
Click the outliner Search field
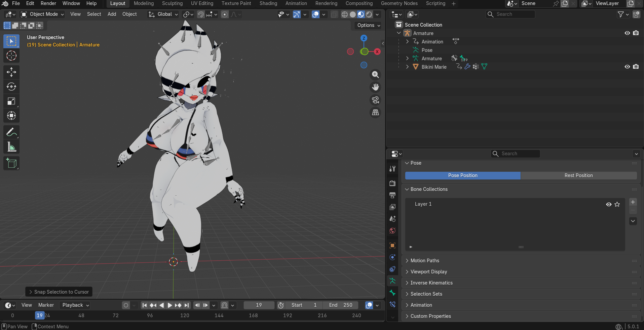tap(510, 14)
